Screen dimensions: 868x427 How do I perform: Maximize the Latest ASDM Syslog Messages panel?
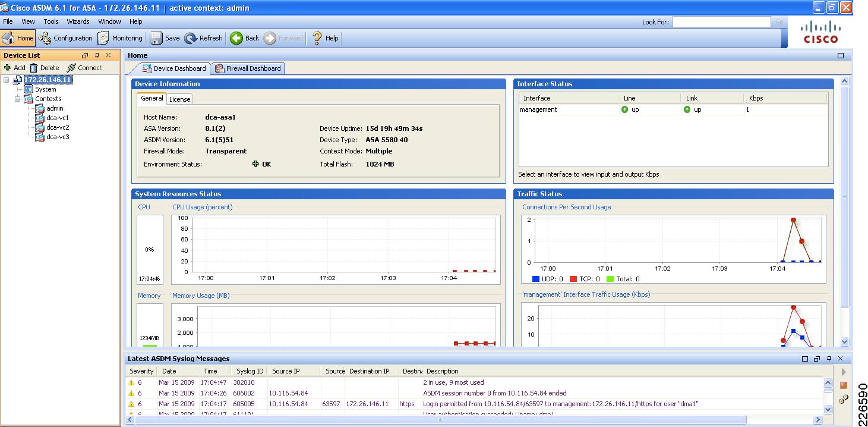(805, 359)
